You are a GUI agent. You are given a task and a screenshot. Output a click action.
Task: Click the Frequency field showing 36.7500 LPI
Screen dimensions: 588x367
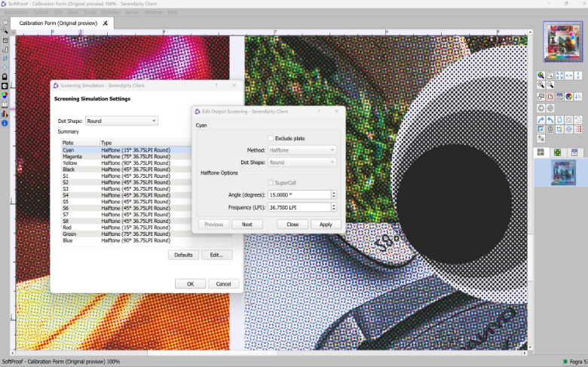pyautogui.click(x=299, y=207)
